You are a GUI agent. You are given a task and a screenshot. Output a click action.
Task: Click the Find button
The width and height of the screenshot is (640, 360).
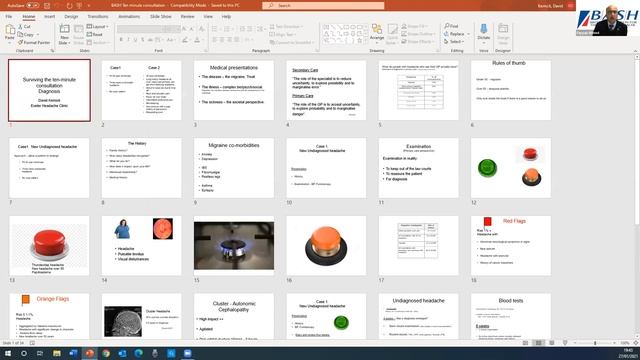coord(451,26)
